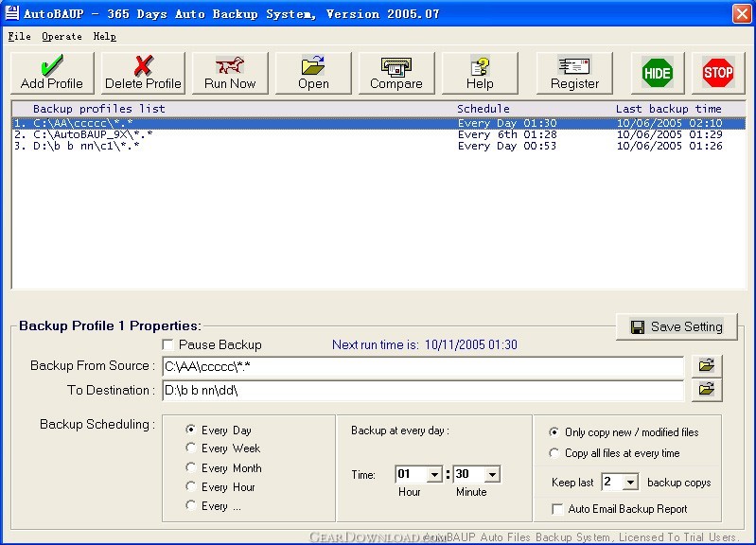Open Help from the toolbar
This screenshot has height=545, width=756.
pos(480,73)
